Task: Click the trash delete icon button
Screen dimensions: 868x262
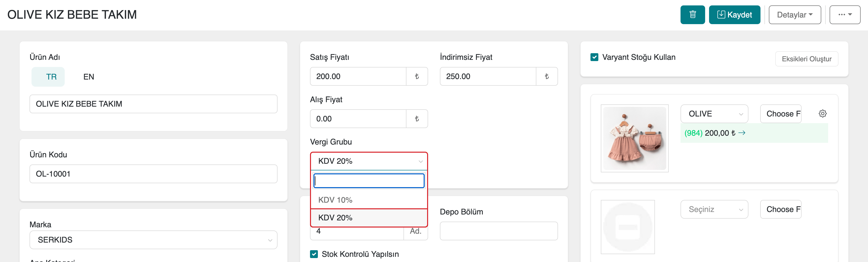Action: coord(692,15)
